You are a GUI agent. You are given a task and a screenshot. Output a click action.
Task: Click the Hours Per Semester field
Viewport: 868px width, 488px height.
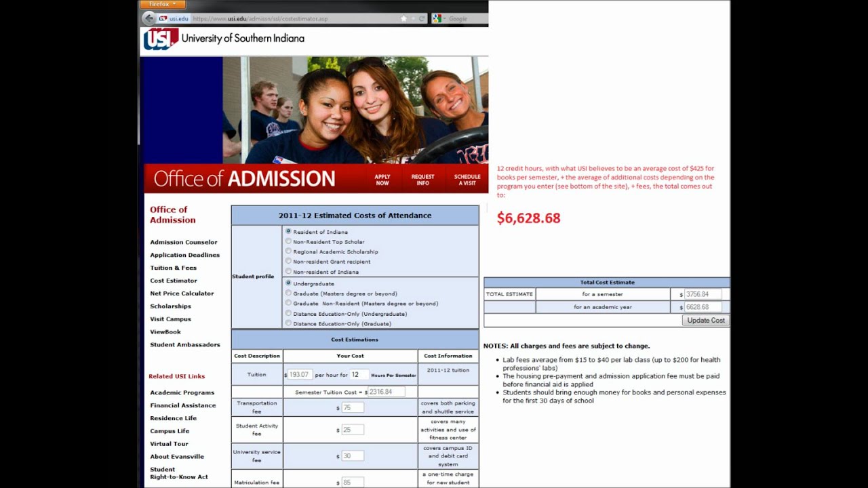(x=359, y=374)
